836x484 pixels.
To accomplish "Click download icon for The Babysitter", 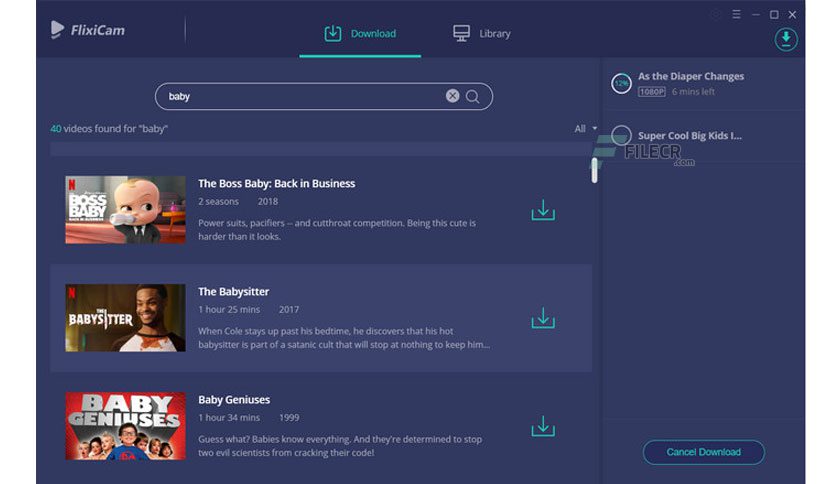I will point(543,318).
